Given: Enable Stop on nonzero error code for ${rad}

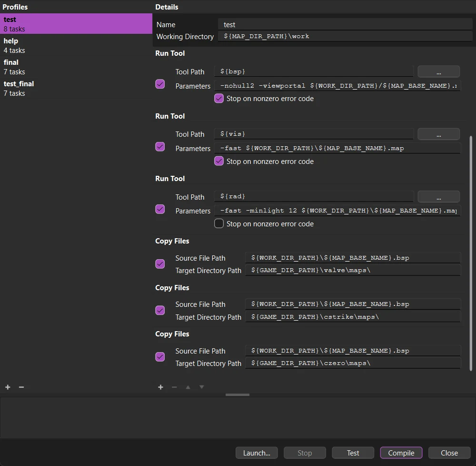Looking at the screenshot, I should click(x=219, y=223).
